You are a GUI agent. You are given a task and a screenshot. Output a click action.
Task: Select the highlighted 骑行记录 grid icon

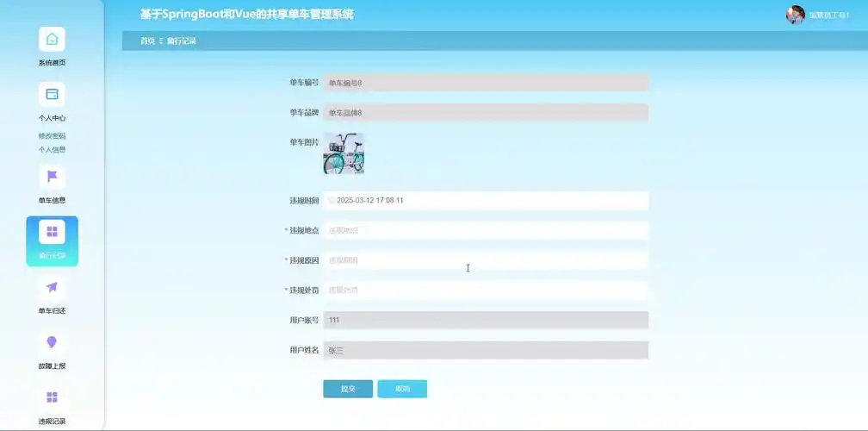tap(52, 232)
